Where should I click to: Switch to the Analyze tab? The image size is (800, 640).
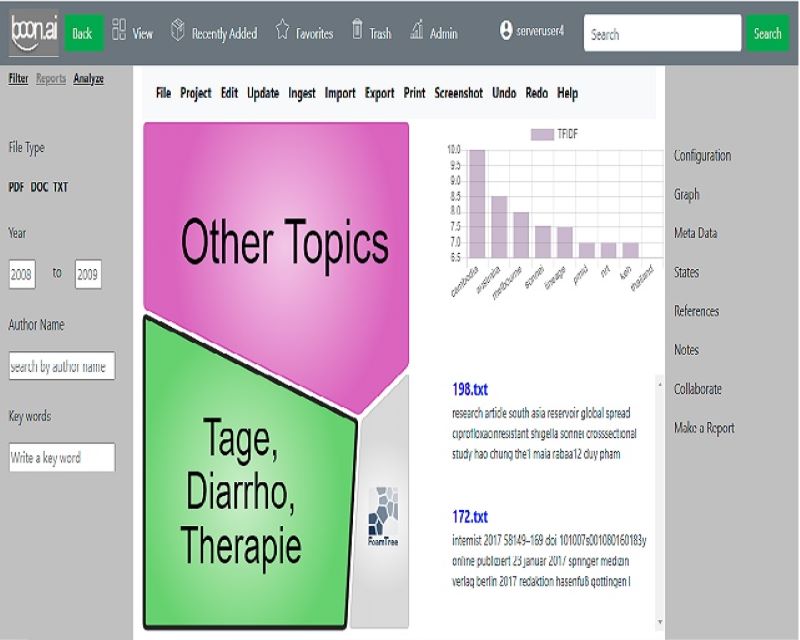click(x=88, y=79)
